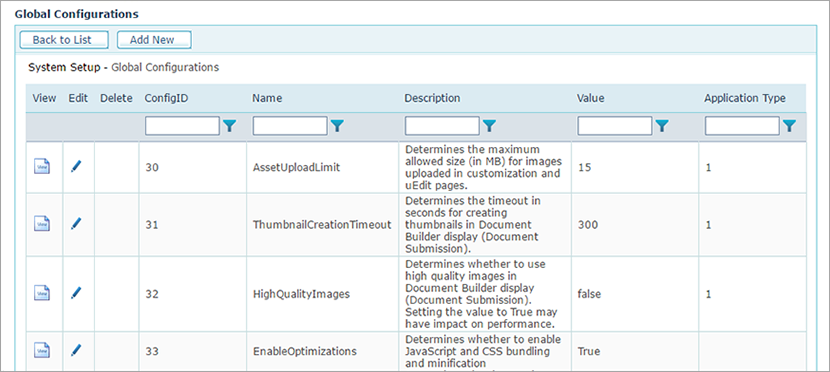Viewport: 830px width, 372px height.
Task: Edit the ThumbnailCreationTimeout row using pencil icon
Action: [x=77, y=223]
